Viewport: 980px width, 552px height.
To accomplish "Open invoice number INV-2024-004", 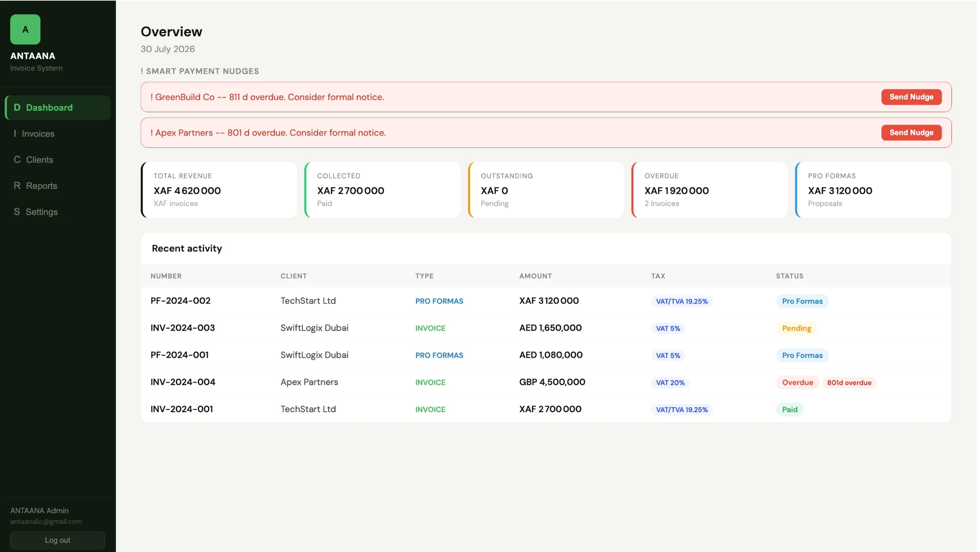I will (183, 382).
